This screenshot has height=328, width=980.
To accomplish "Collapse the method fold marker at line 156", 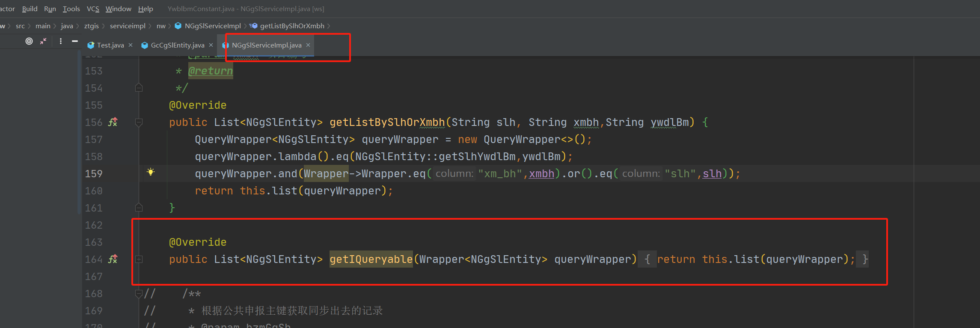I will 139,122.
